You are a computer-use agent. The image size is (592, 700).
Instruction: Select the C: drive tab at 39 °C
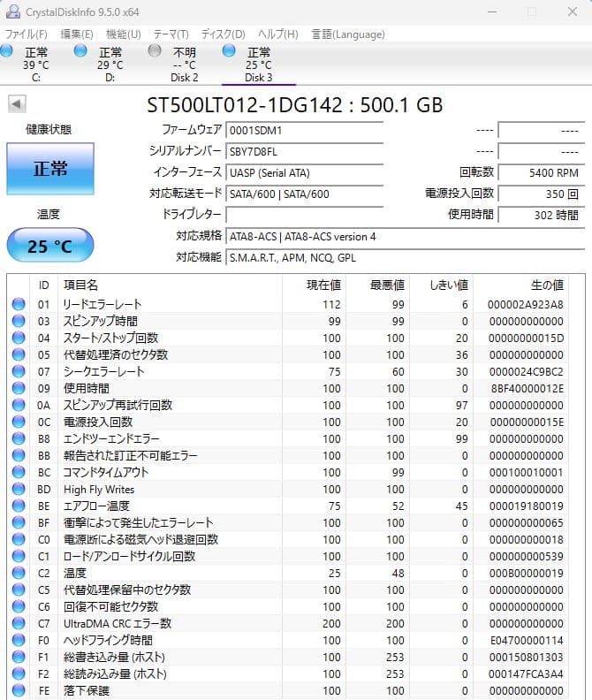click(x=36, y=65)
